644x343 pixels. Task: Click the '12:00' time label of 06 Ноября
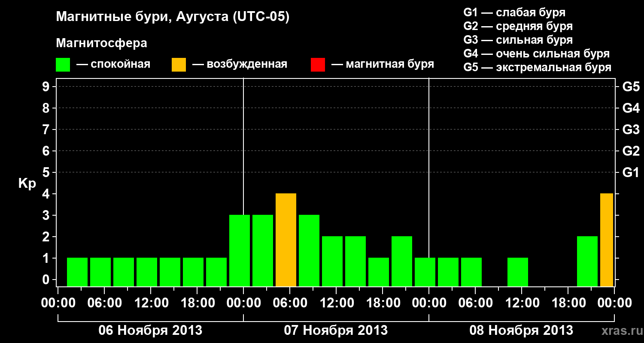151,303
